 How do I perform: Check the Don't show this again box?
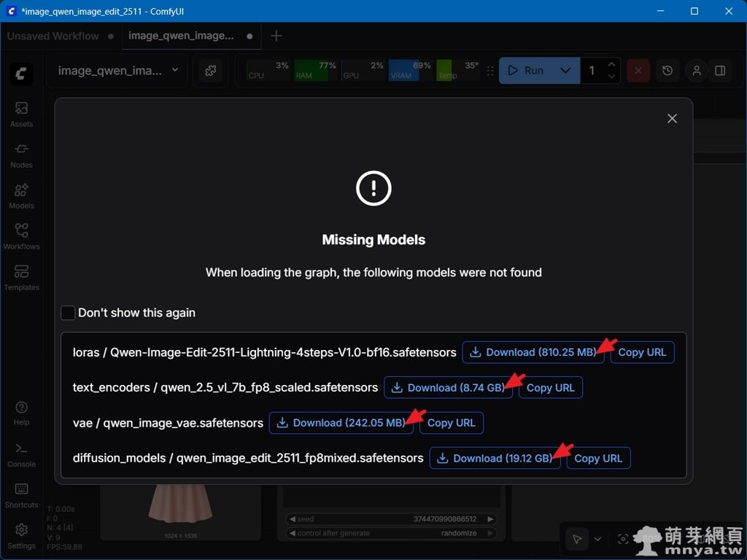[x=68, y=313]
